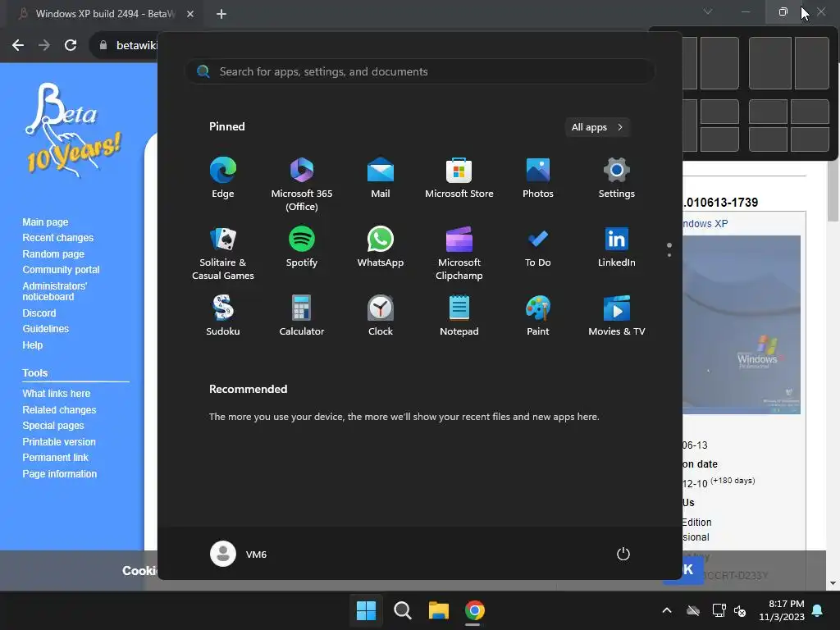
Task: Open Spotify
Action: tap(302, 247)
